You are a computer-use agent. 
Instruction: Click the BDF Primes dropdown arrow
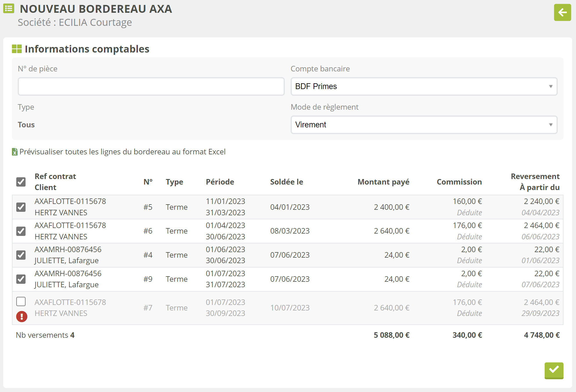click(x=550, y=86)
